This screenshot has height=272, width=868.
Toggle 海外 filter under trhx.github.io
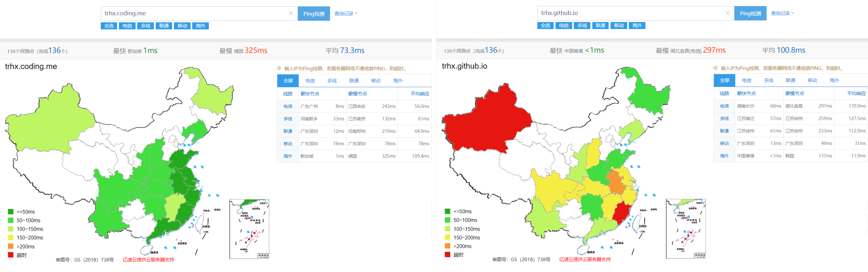pyautogui.click(x=637, y=26)
